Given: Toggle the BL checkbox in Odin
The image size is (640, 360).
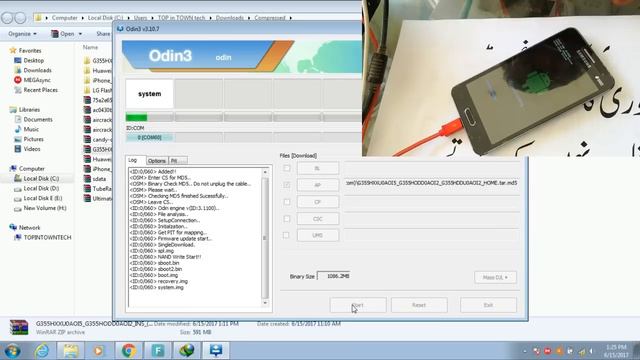Looking at the screenshot, I should pyautogui.click(x=287, y=168).
